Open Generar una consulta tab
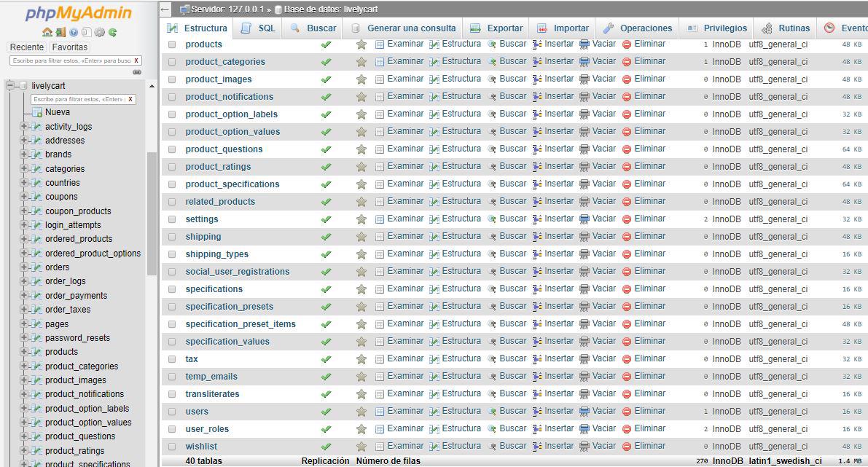Viewport: 868px width, 467px height. pos(404,28)
